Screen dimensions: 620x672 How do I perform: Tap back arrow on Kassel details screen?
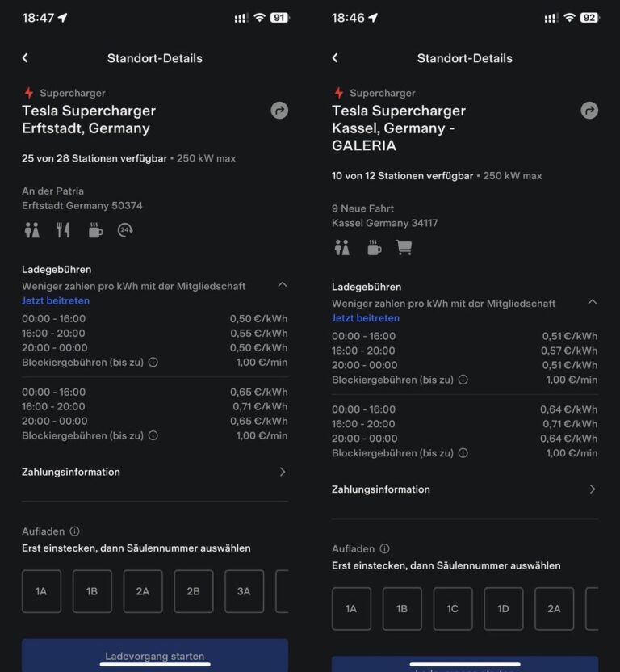coord(335,58)
